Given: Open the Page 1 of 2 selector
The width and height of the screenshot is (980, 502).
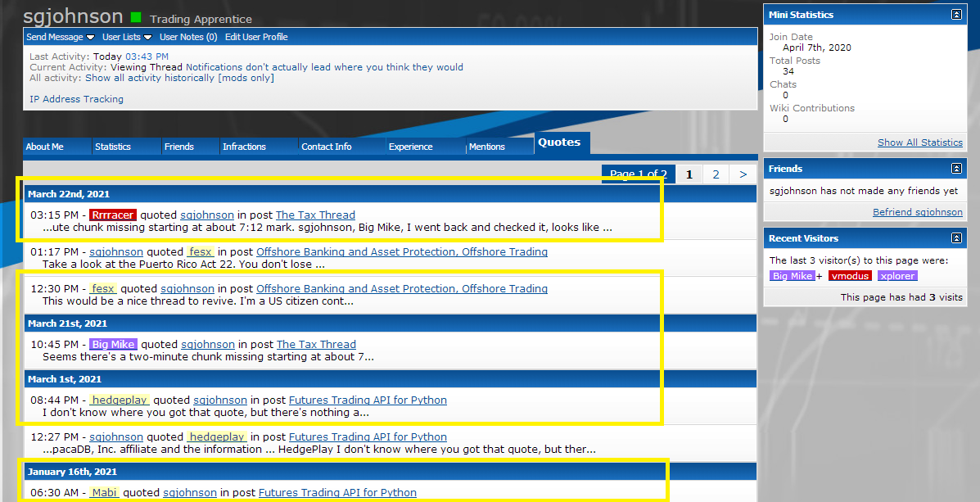Looking at the screenshot, I should click(638, 174).
